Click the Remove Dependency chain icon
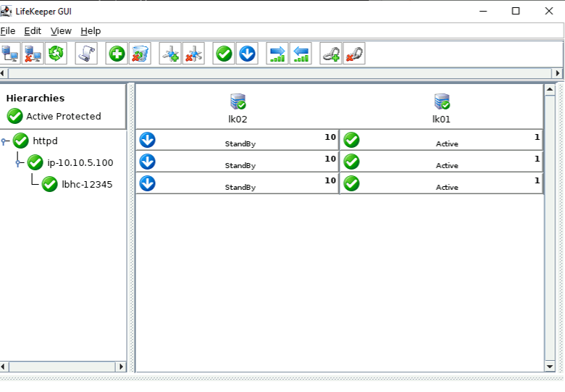Screen dimensions: 565x392 coord(354,54)
